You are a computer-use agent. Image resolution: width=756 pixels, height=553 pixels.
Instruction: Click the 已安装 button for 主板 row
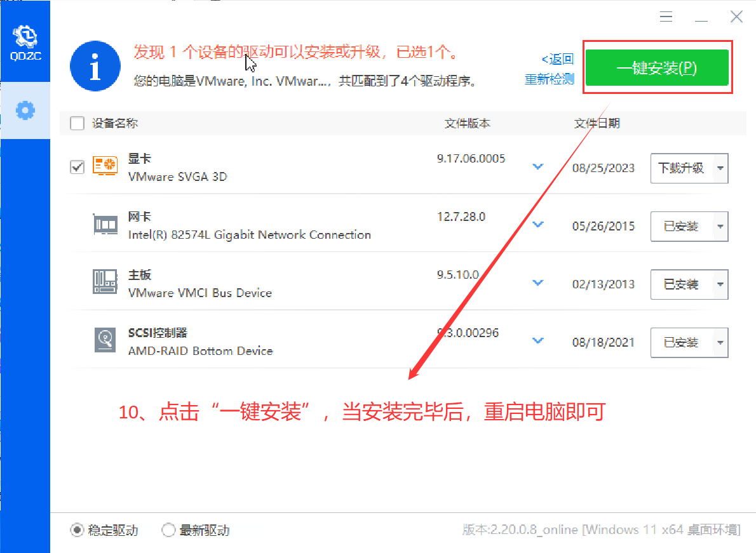682,284
